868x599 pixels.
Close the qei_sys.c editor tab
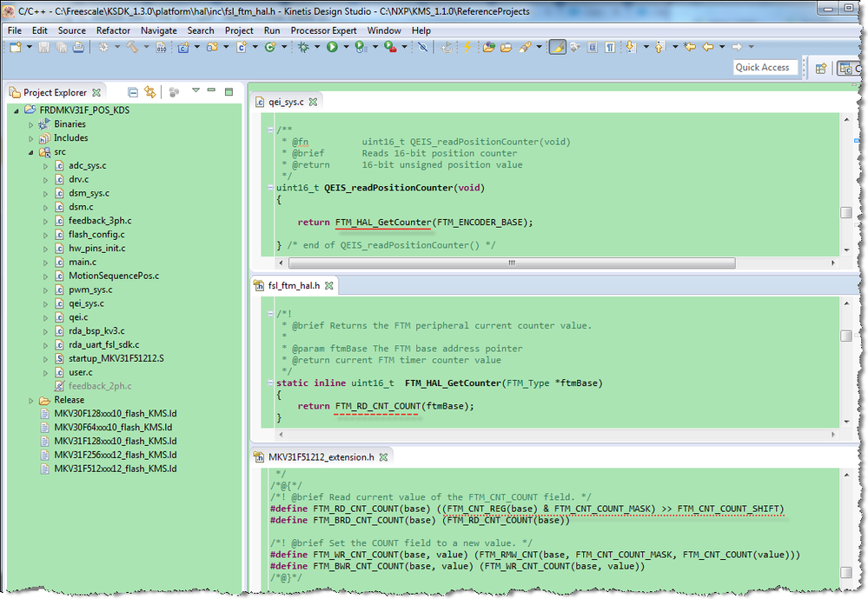[314, 102]
